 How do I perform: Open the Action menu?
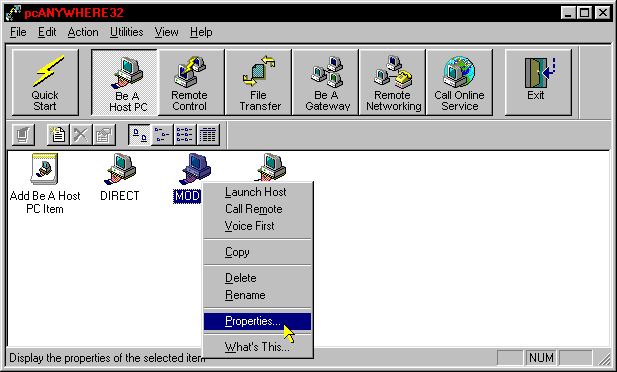click(83, 32)
